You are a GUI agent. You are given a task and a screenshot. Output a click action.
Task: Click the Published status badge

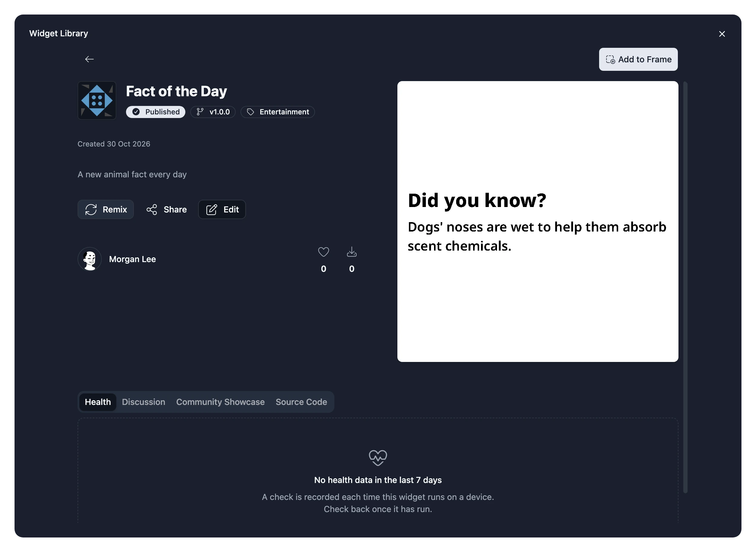[155, 112]
